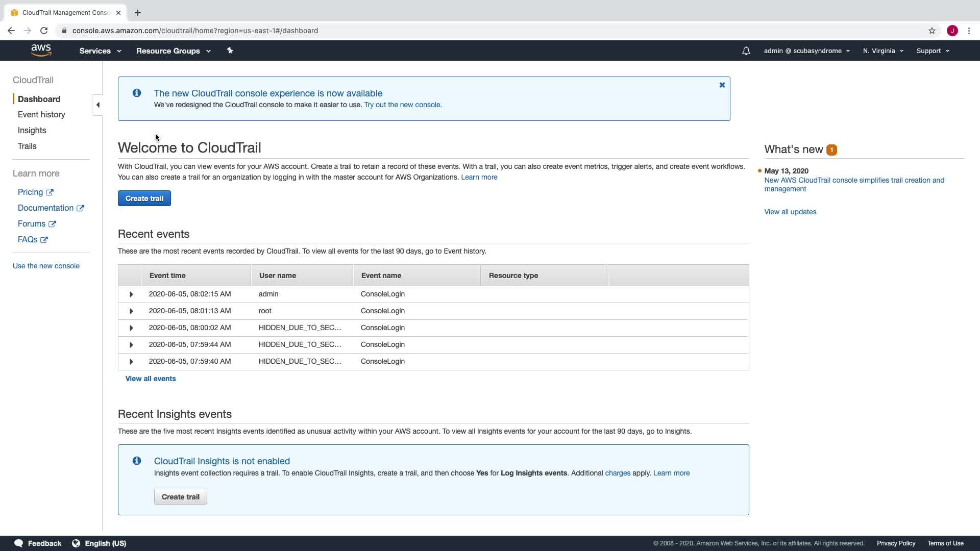
Task: Click the AWS logo home icon
Action: (x=41, y=50)
